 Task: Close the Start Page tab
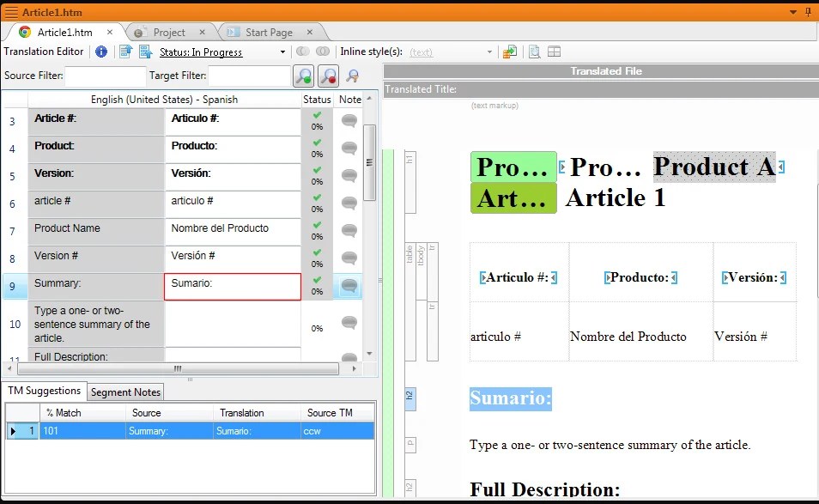click(x=310, y=33)
